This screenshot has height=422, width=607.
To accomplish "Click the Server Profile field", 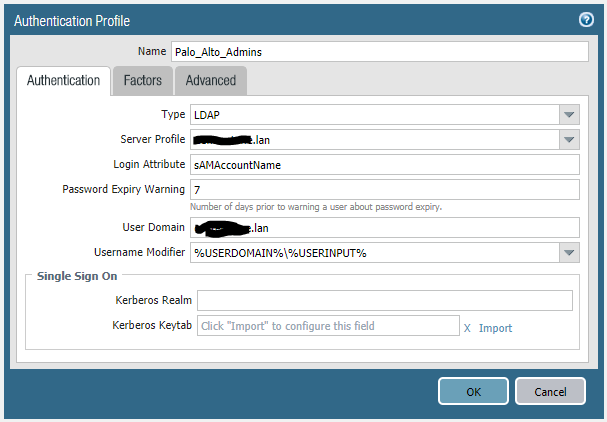I will [x=375, y=139].
